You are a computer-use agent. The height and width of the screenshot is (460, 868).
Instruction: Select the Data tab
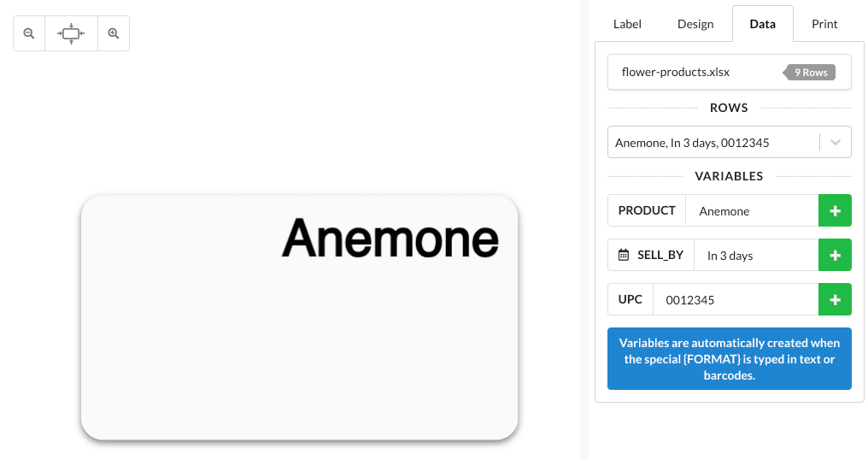[762, 24]
